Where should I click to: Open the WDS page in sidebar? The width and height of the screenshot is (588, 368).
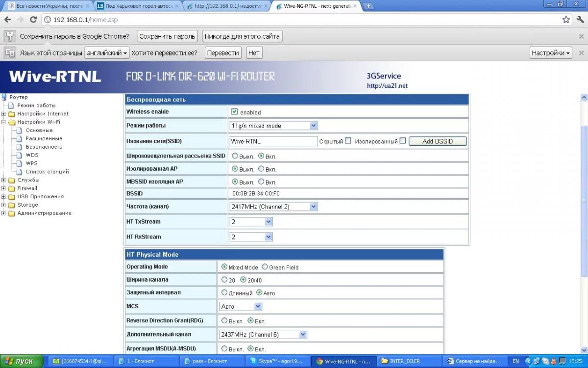(x=32, y=155)
